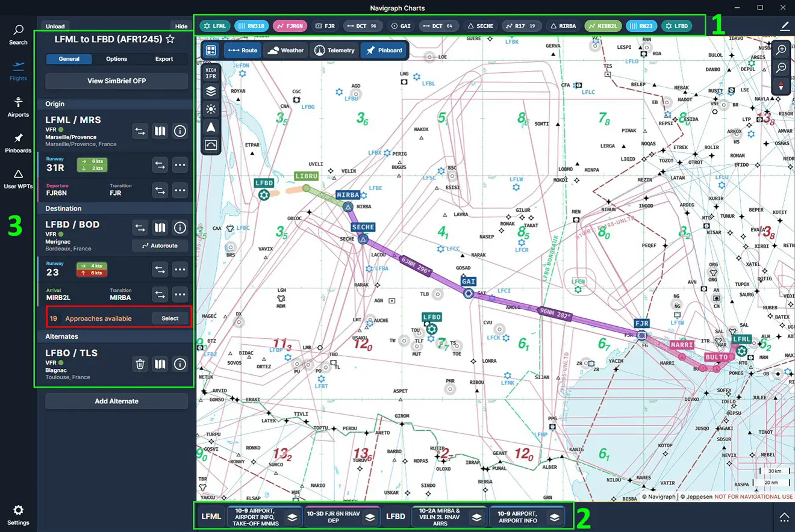This screenshot has height=532, width=795.
Task: Toggle the Weather overlay button
Action: point(285,51)
